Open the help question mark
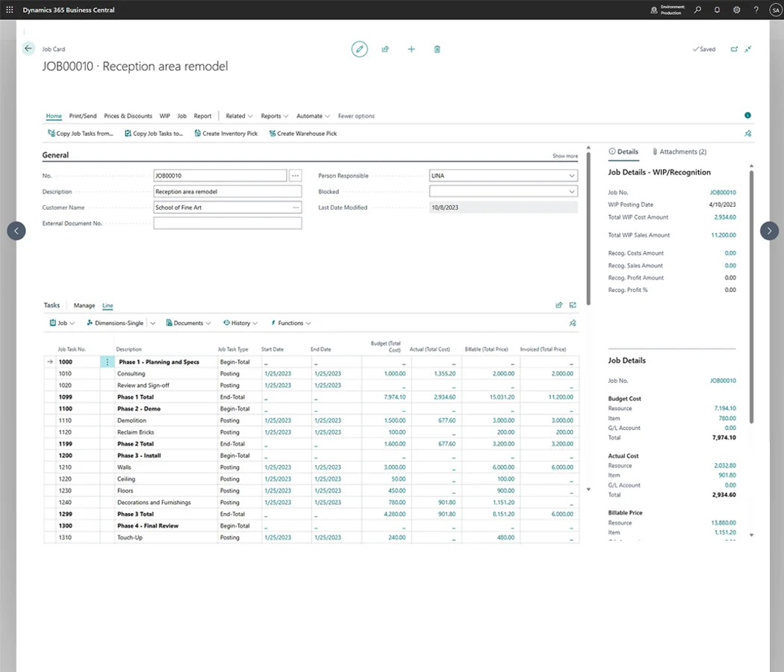Screen dimensions: 784x672 tap(756, 10)
